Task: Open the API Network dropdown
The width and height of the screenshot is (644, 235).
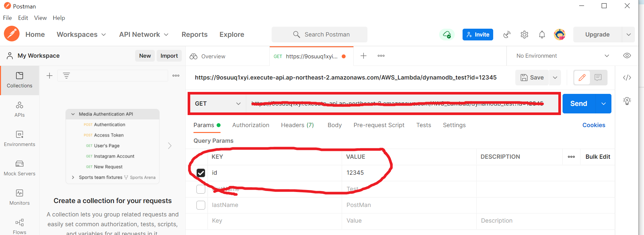Action: (144, 35)
